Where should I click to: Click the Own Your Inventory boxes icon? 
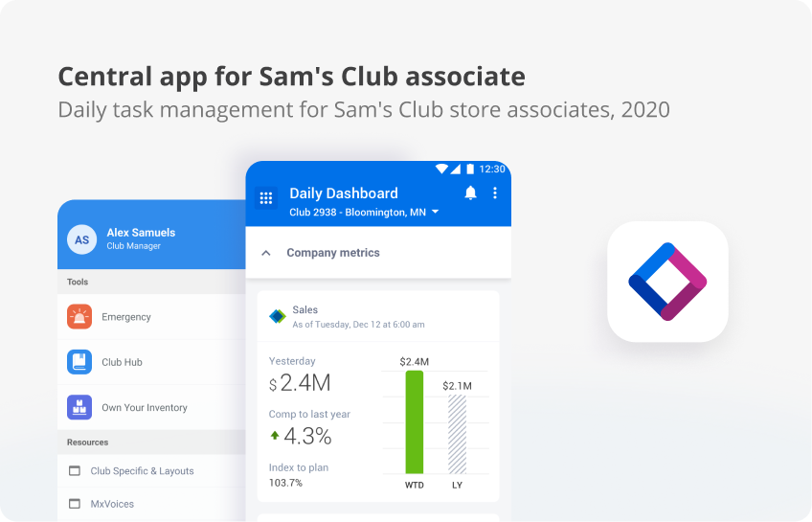(x=79, y=407)
